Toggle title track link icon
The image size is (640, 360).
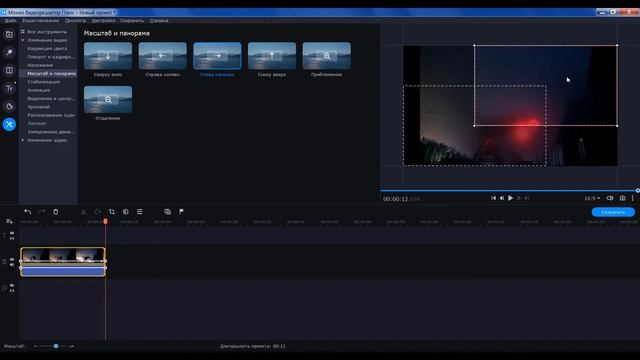[12, 238]
